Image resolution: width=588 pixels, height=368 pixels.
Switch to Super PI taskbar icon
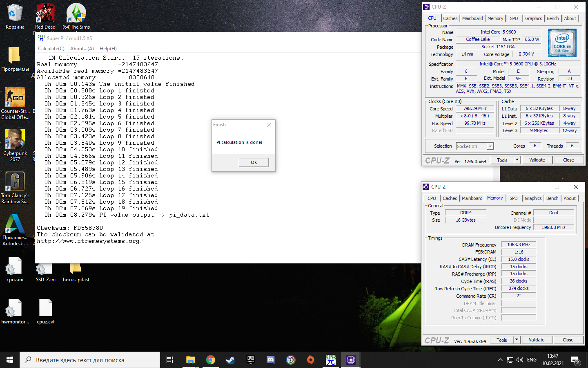coord(331,360)
